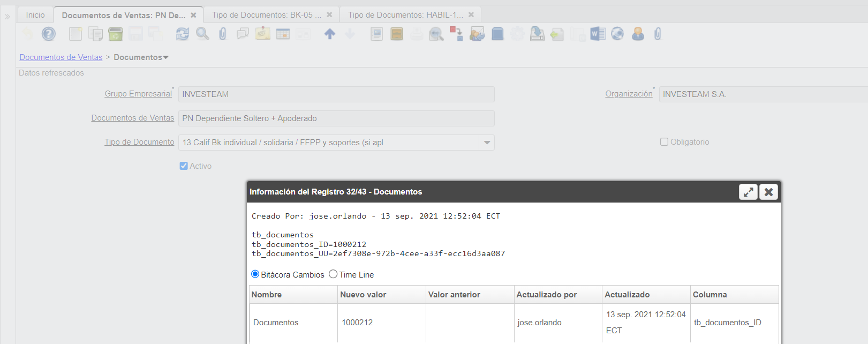Click the Documentos de Ventas text field
The image size is (868, 344).
pyautogui.click(x=336, y=118)
